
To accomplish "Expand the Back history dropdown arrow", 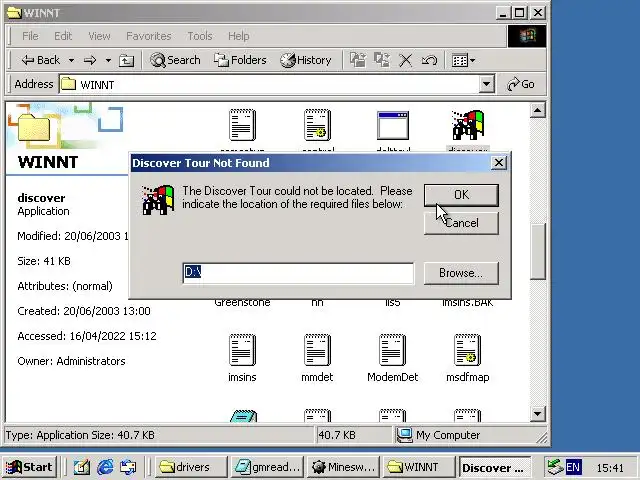I will coord(71,60).
